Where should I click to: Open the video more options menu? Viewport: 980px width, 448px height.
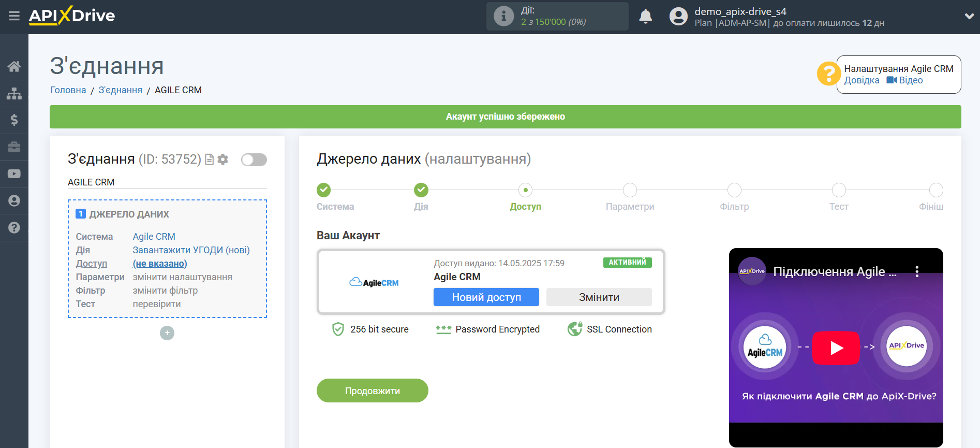coord(917,272)
